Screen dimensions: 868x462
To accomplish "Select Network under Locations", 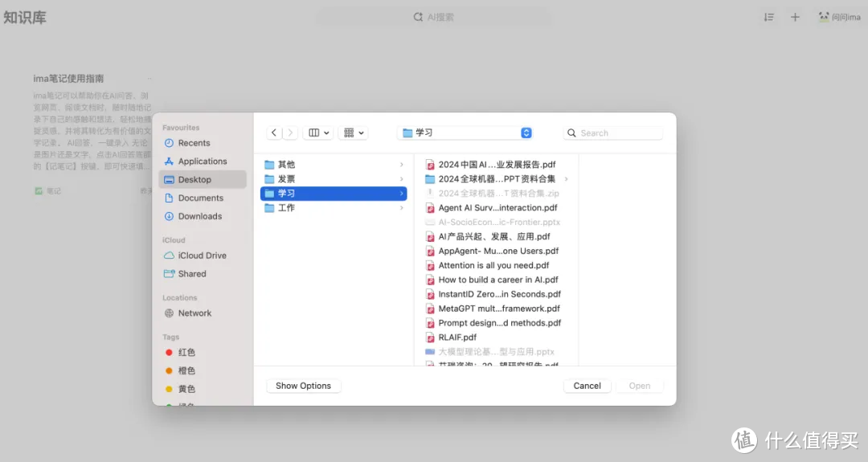I will (202, 313).
